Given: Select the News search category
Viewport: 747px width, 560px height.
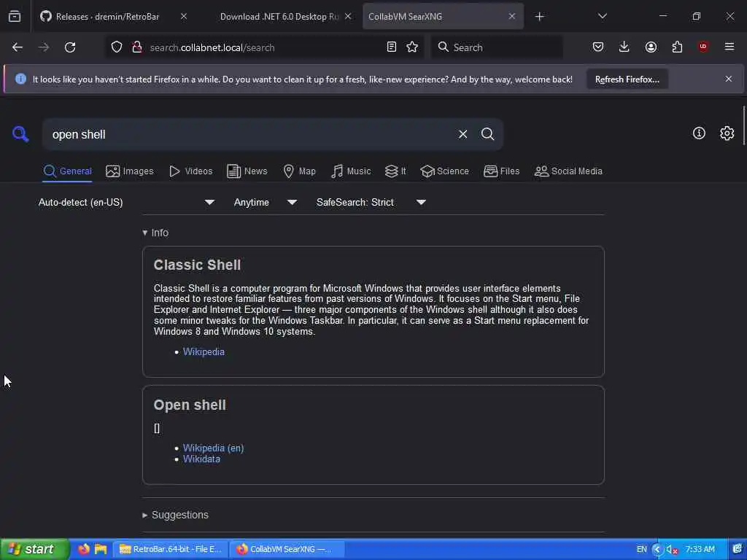Looking at the screenshot, I should [247, 171].
